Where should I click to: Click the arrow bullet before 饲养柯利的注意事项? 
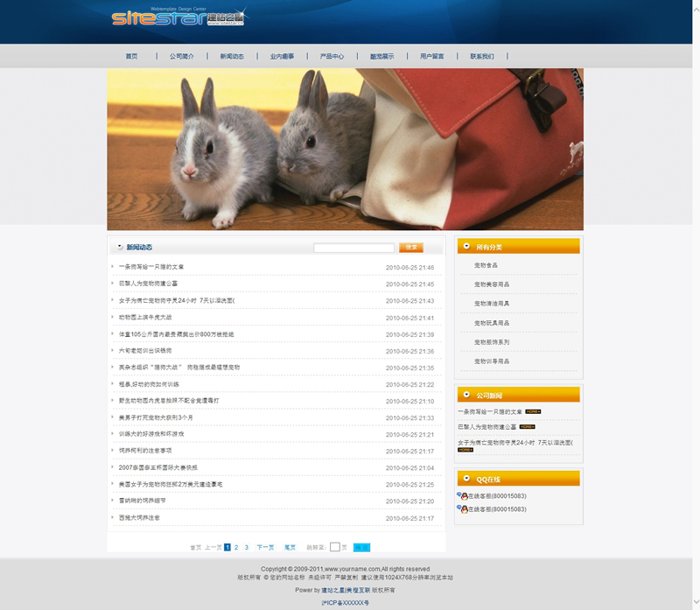coord(113,451)
